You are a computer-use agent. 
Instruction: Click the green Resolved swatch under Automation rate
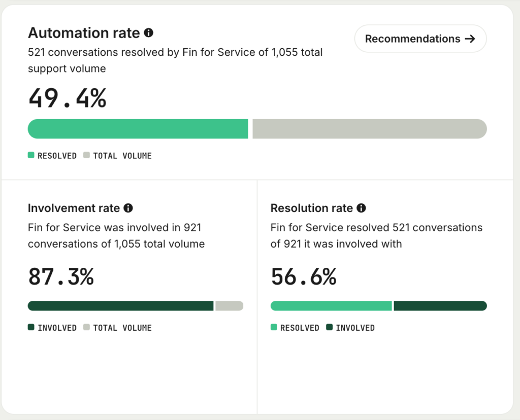[31, 155]
